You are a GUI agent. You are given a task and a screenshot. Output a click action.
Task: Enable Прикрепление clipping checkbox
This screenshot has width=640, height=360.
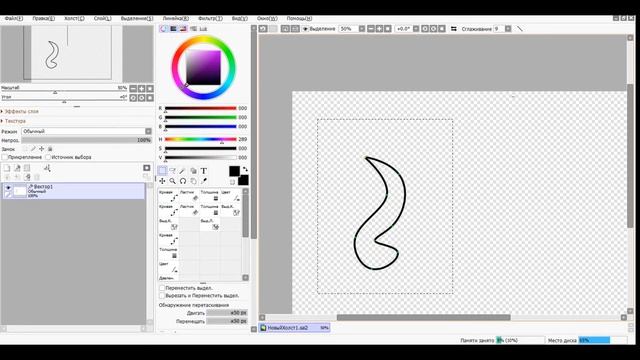point(4,157)
